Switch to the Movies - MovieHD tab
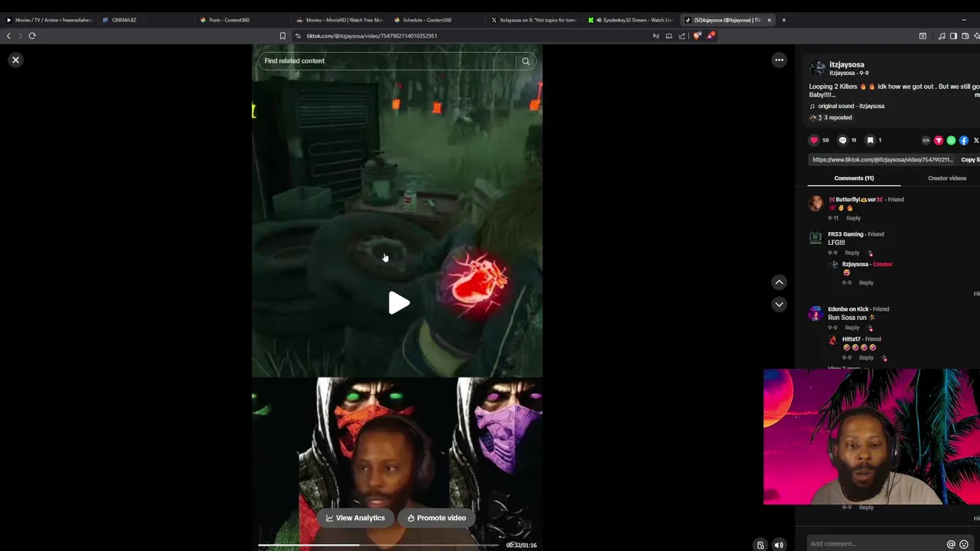The height and width of the screenshot is (551, 980). click(x=338, y=20)
